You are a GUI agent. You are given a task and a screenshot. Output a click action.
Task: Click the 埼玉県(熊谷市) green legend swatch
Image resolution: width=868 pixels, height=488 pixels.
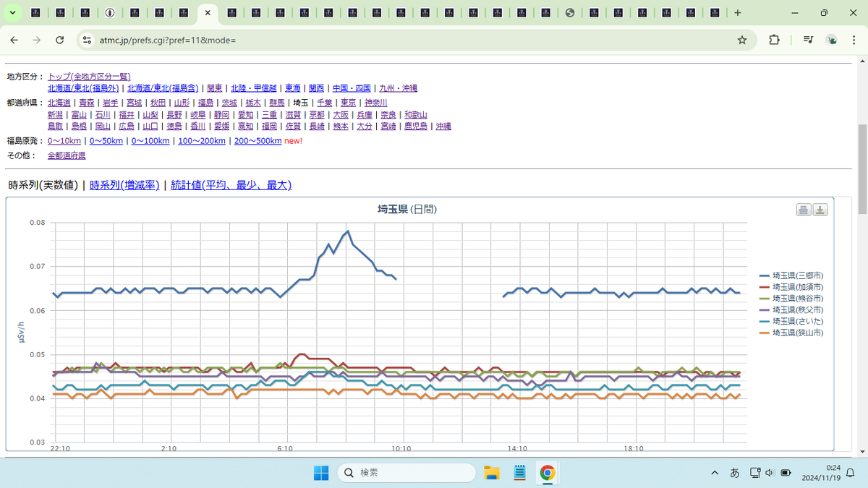[x=764, y=299]
